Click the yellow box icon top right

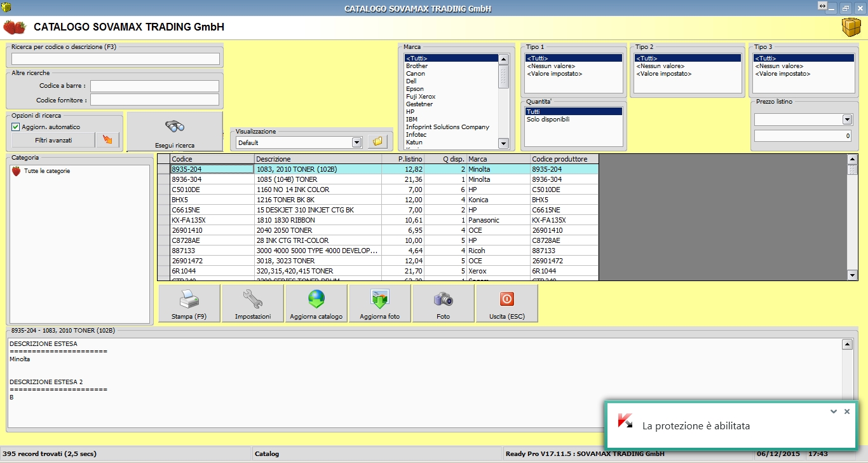(x=851, y=28)
